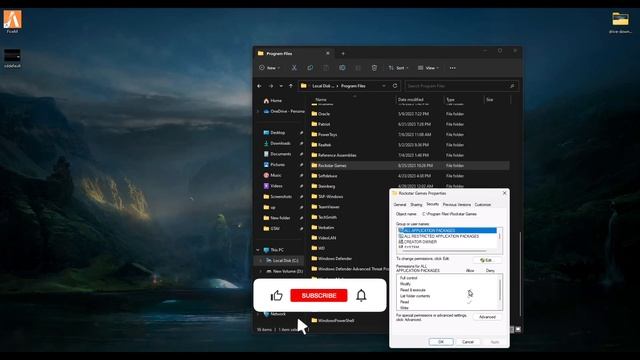This screenshot has height=360, width=640.
Task: Switch to large icons view in status bar
Action: pyautogui.click(x=518, y=329)
